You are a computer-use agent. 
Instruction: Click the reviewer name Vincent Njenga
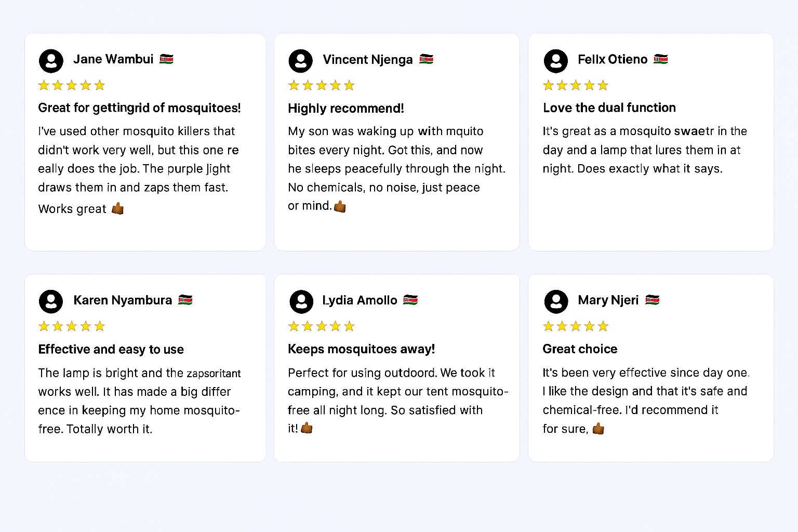pos(367,60)
